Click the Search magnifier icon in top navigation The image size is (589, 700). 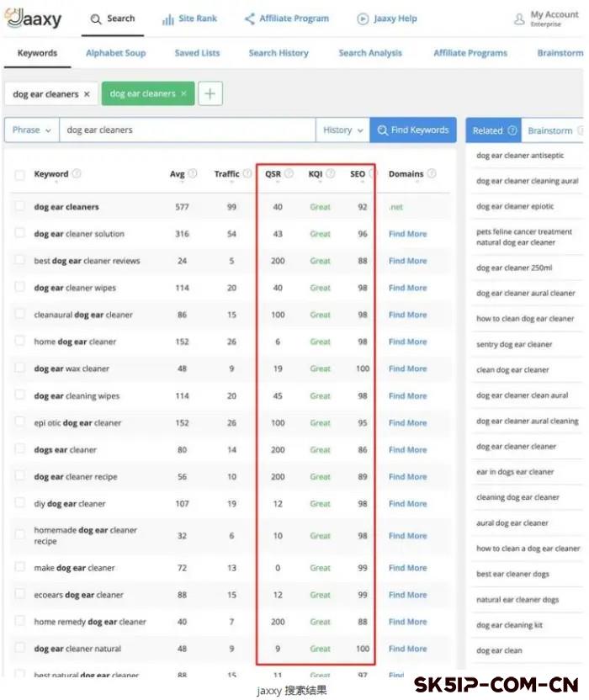[x=96, y=19]
